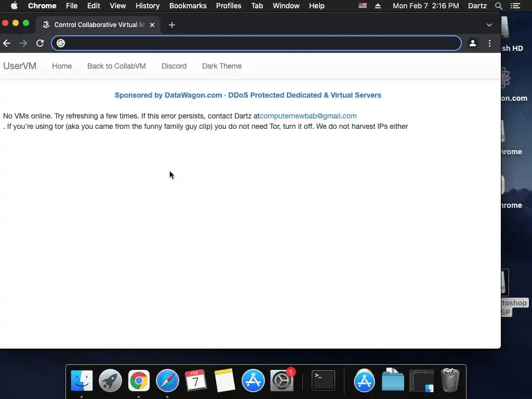The image size is (532, 399).
Task: Open Terminal from the Dock
Action: [x=323, y=380]
